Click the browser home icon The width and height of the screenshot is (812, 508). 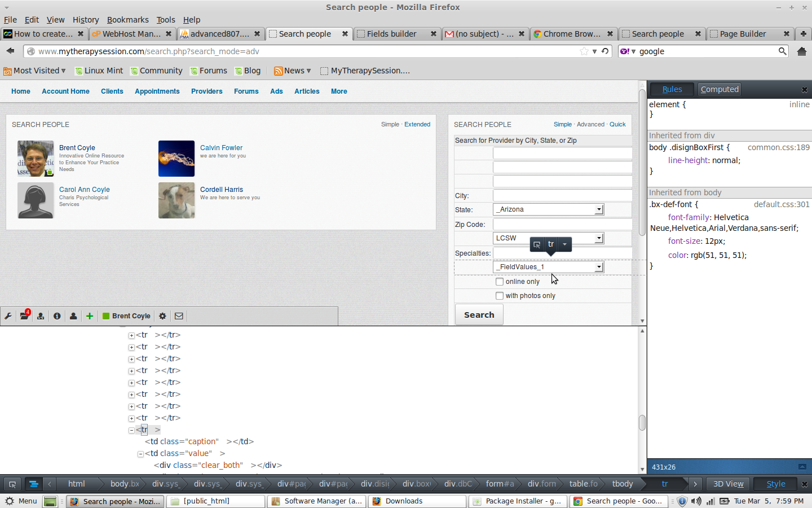[x=801, y=51]
